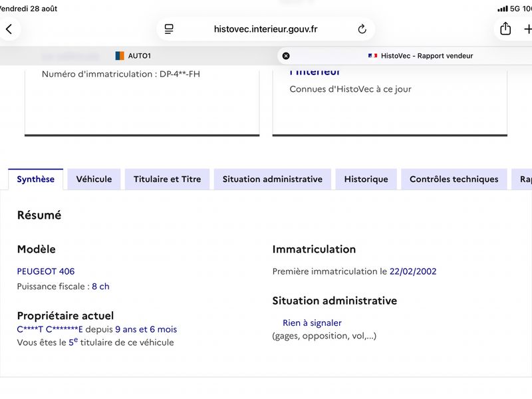Image resolution: width=532 pixels, height=399 pixels.
Task: Click the PEUGEOT 406 model text
Action: point(46,271)
